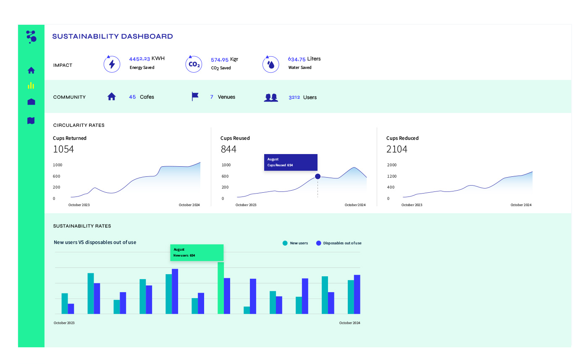Click New users VS disposables out of use title
The image size is (588, 364).
coord(95,242)
